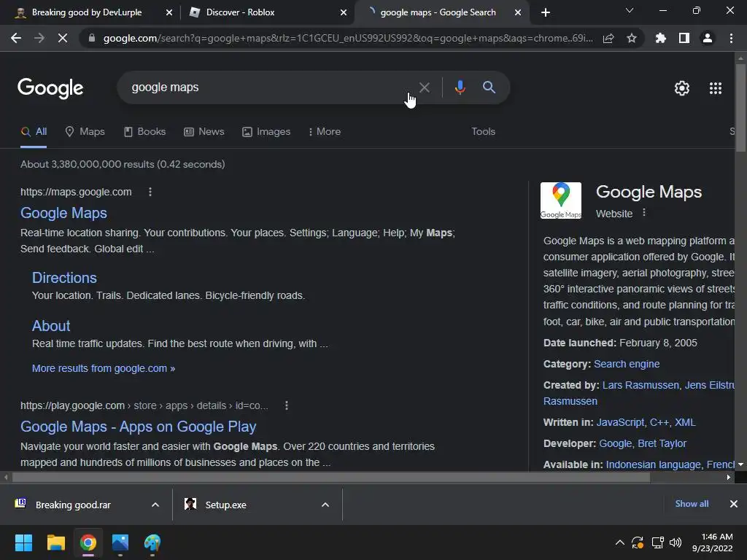Viewport: 747px width, 560px height.
Task: Close the Discover - Roblox tab
Action: [x=344, y=12]
